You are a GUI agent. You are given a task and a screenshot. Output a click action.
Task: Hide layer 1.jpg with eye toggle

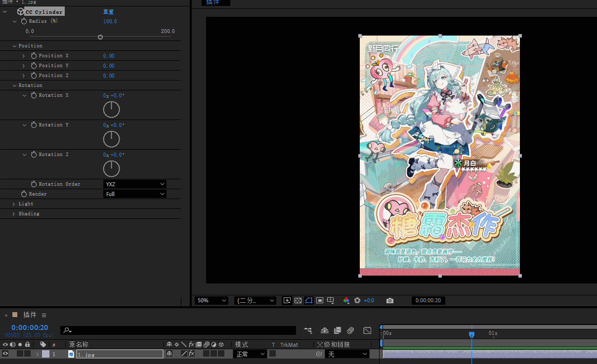(5, 354)
